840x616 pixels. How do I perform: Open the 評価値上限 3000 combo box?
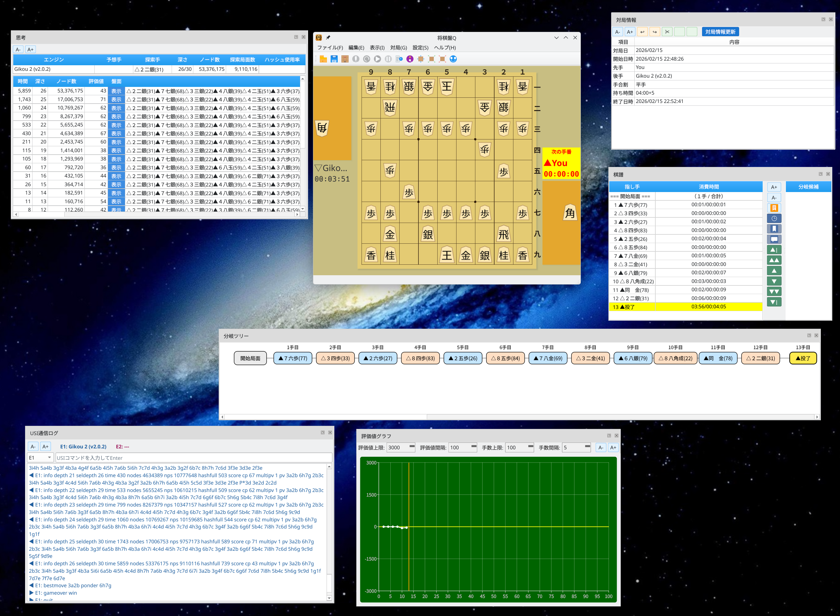click(401, 447)
